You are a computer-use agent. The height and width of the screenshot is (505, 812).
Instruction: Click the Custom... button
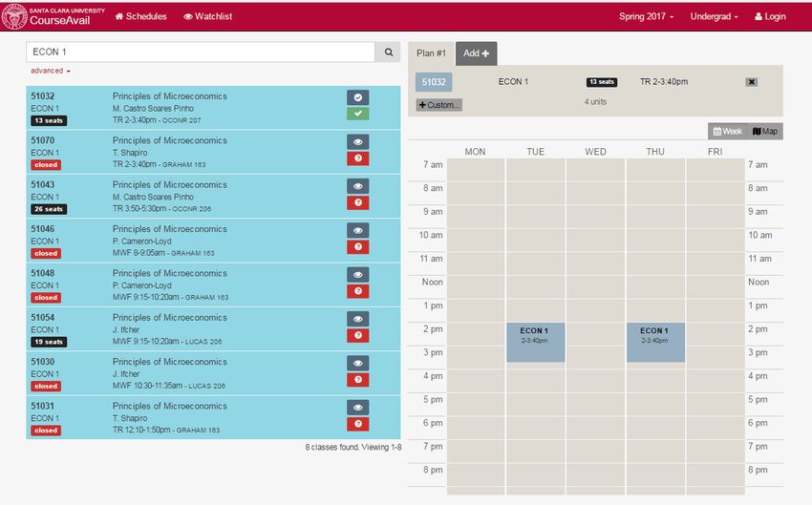[439, 105]
